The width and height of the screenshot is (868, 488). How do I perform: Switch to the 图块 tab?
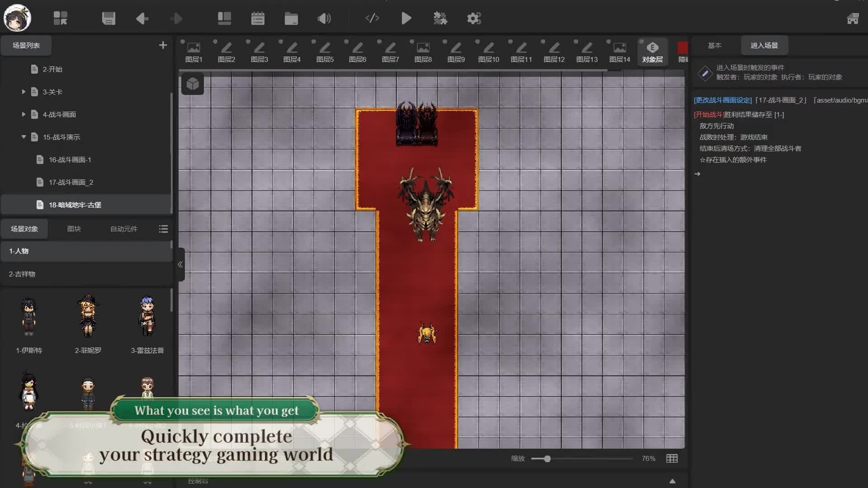click(x=74, y=229)
